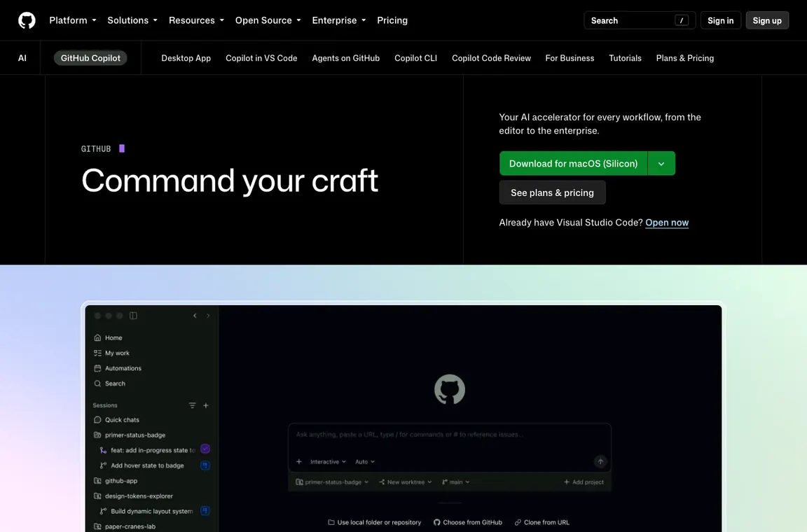
Task: Open the primer-status-badge project selector
Action: pos(332,482)
